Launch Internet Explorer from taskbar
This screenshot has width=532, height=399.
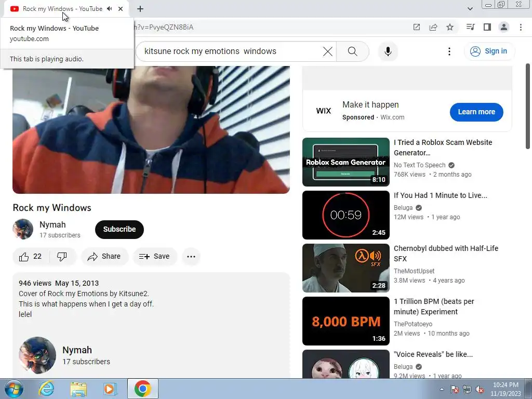coord(46,389)
